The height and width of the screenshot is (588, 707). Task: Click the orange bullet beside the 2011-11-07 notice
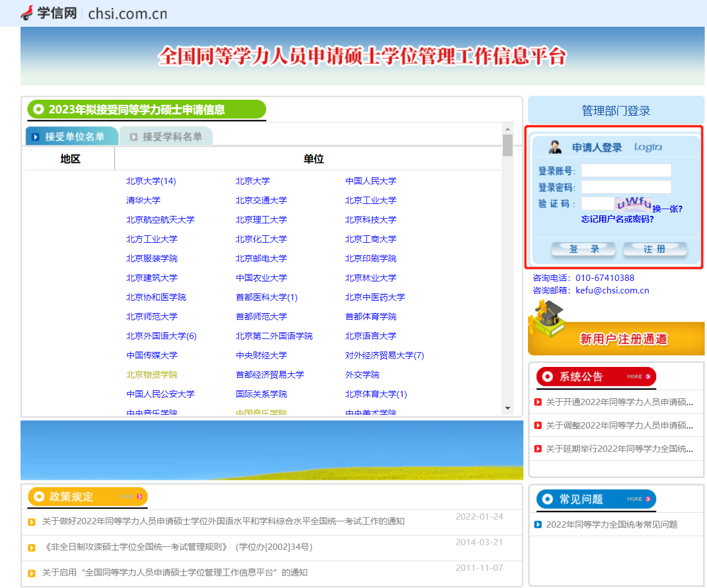(x=32, y=573)
